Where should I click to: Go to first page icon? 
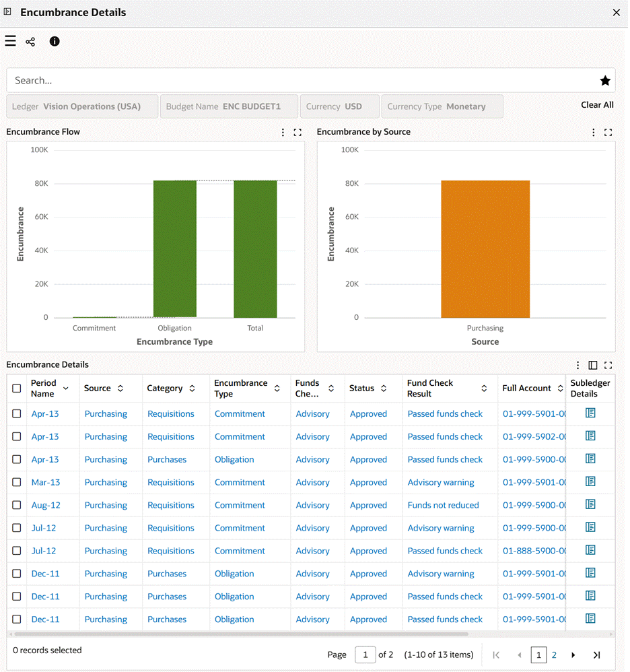[496, 655]
